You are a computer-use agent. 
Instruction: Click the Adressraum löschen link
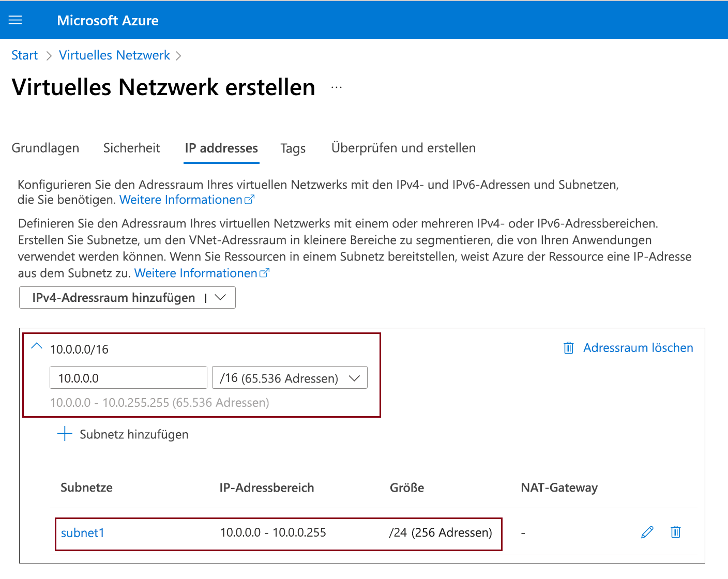pyautogui.click(x=638, y=347)
